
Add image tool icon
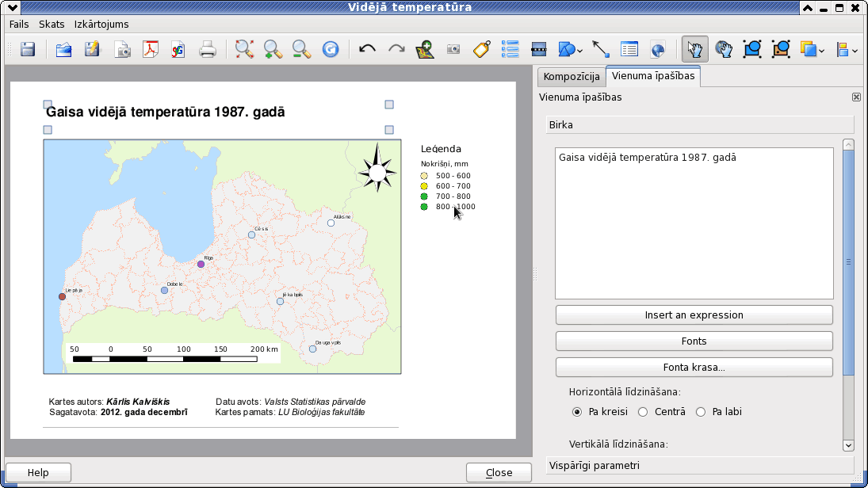(x=453, y=50)
